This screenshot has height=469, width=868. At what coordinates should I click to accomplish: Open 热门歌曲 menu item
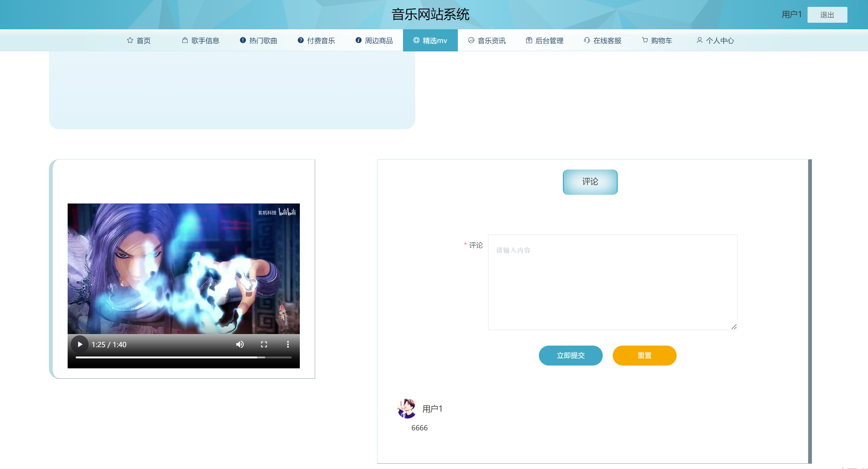pos(258,41)
